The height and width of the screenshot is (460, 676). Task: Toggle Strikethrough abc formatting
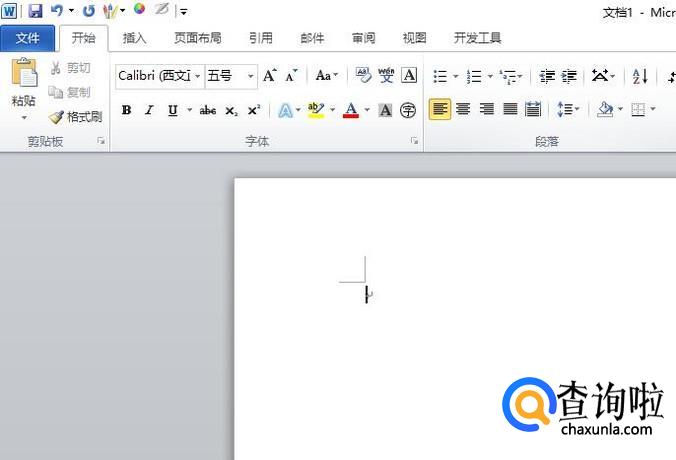(x=208, y=110)
